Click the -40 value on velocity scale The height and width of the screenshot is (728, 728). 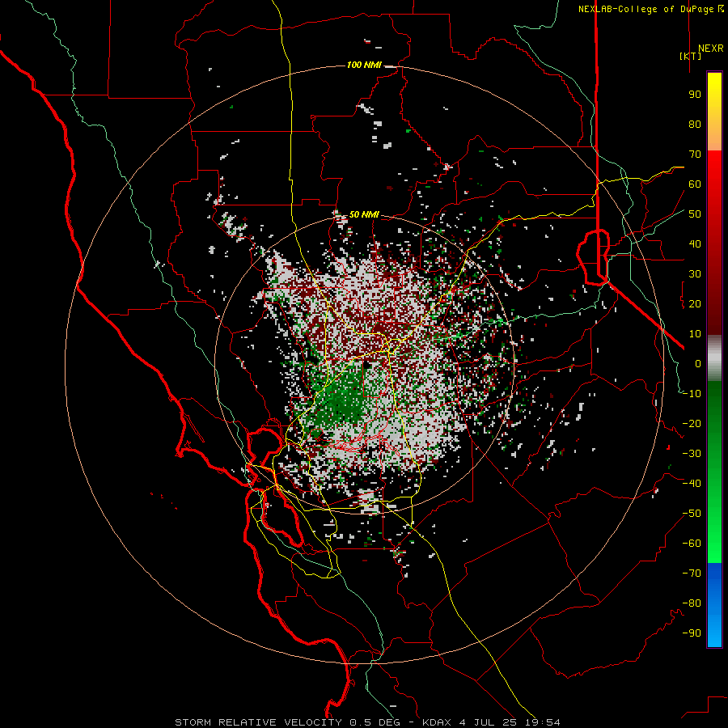point(692,484)
